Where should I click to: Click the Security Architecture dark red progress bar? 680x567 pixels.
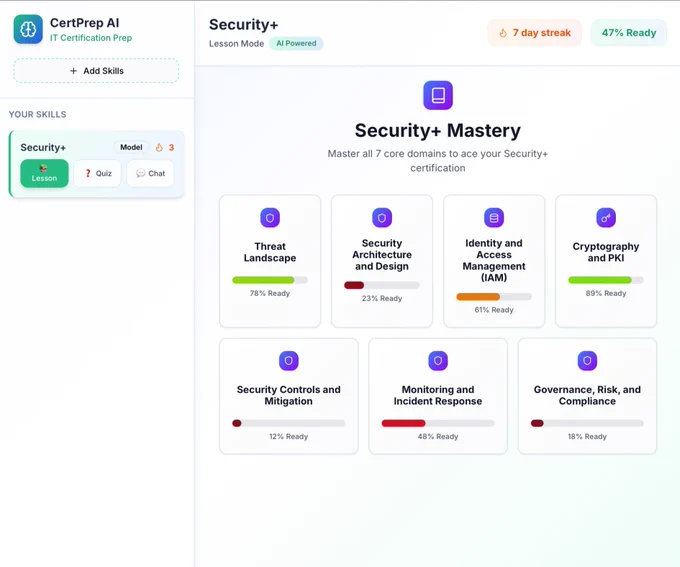pyautogui.click(x=382, y=285)
